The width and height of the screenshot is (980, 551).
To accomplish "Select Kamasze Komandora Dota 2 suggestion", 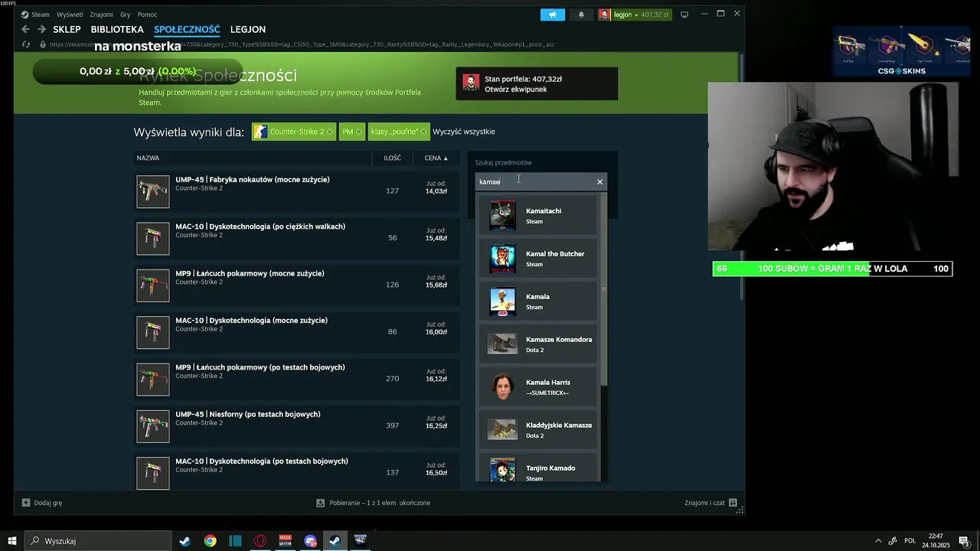I will [537, 344].
